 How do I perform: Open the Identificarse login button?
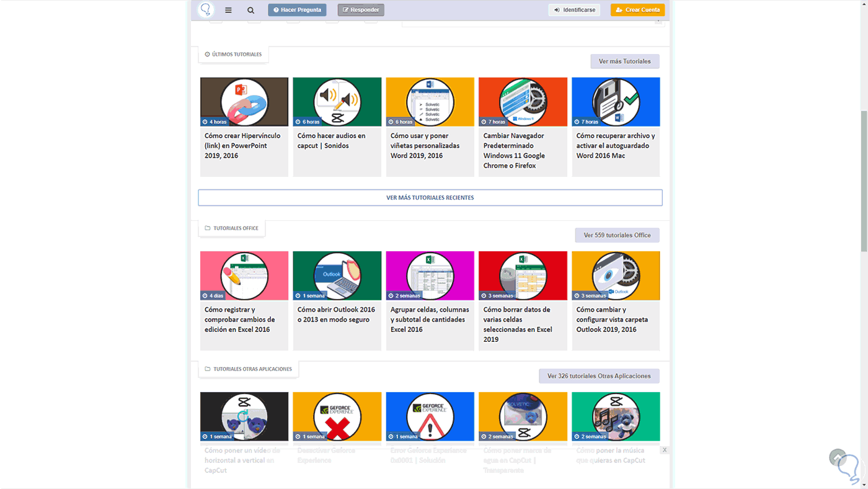[574, 10]
